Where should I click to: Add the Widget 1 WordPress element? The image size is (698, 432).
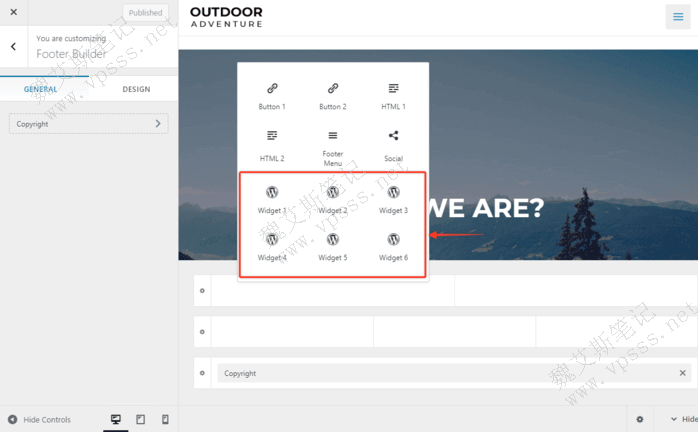coord(272,200)
